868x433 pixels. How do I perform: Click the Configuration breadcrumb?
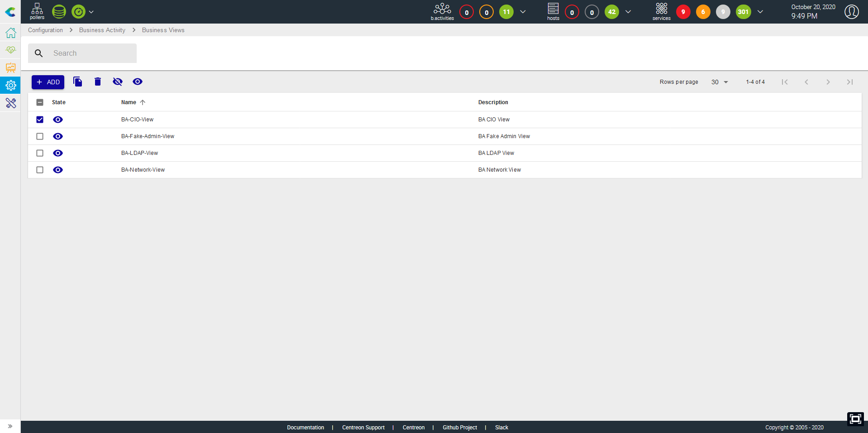tap(45, 30)
